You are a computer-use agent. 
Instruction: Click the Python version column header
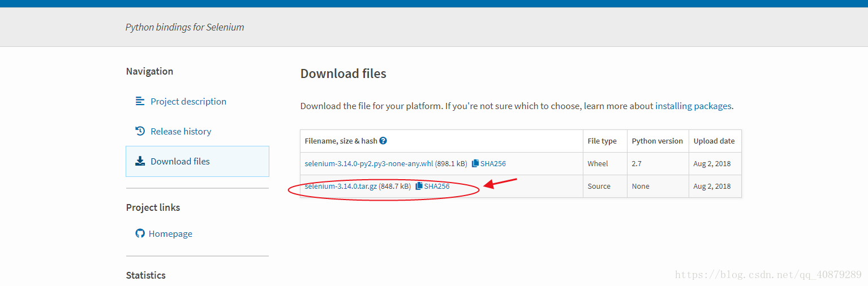pyautogui.click(x=658, y=141)
